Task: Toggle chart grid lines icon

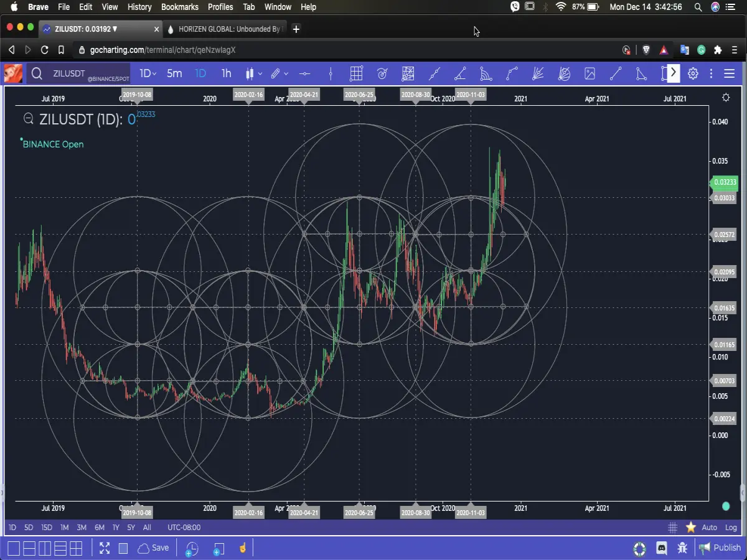Action: click(673, 527)
